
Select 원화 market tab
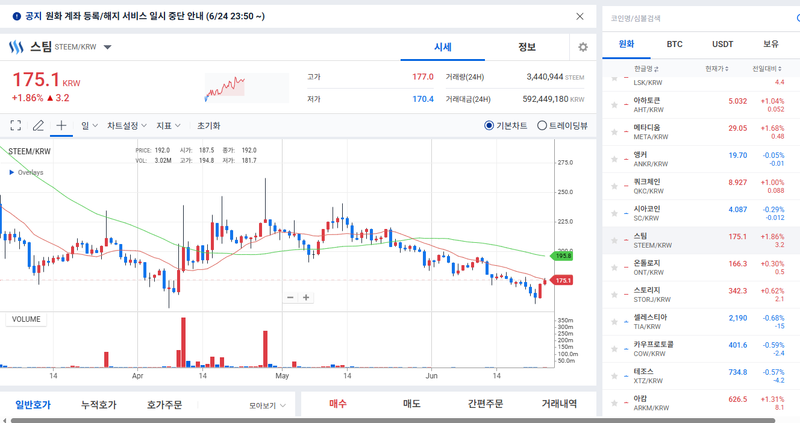tap(626, 44)
